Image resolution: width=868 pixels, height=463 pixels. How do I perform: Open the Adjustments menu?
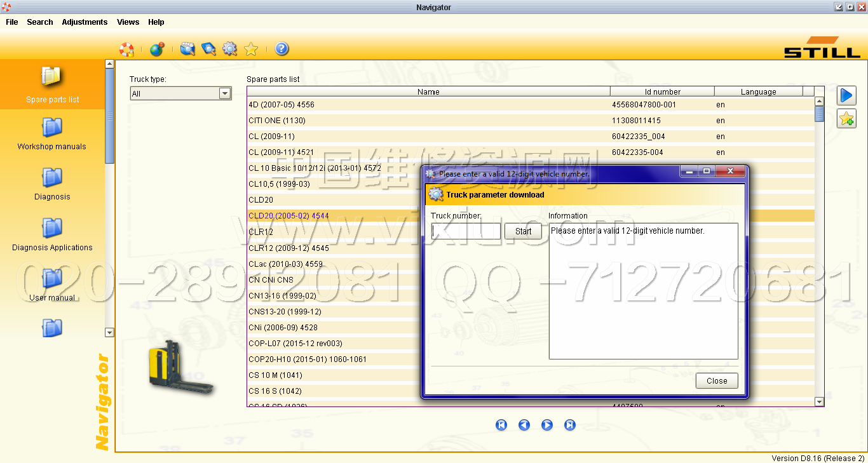click(x=85, y=22)
